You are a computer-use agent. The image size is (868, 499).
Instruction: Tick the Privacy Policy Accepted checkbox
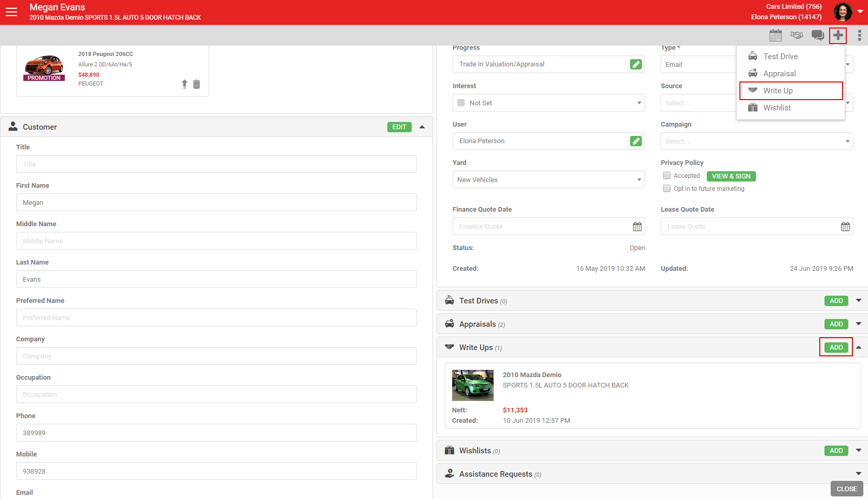point(667,176)
